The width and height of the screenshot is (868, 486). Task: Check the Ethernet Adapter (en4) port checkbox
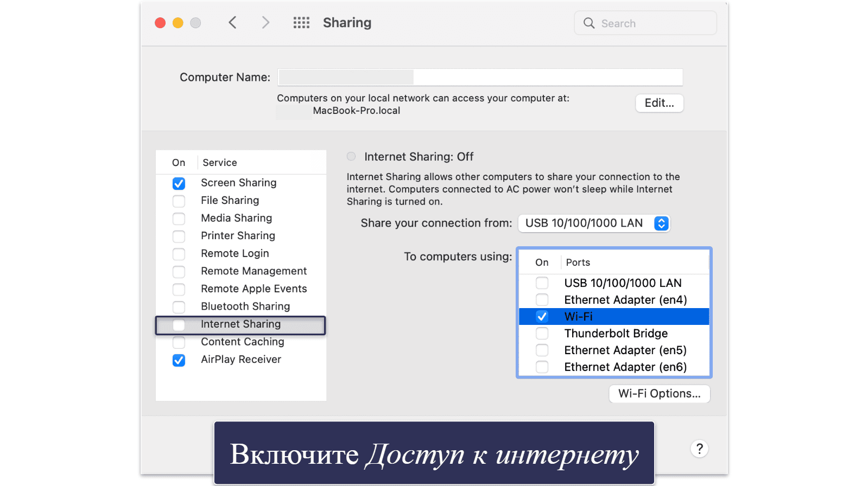tap(542, 300)
